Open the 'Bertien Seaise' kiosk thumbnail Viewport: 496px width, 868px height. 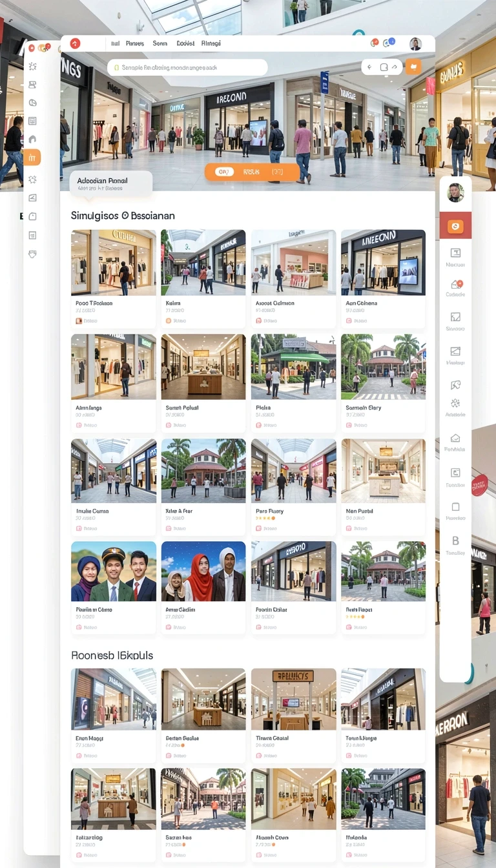(203, 699)
